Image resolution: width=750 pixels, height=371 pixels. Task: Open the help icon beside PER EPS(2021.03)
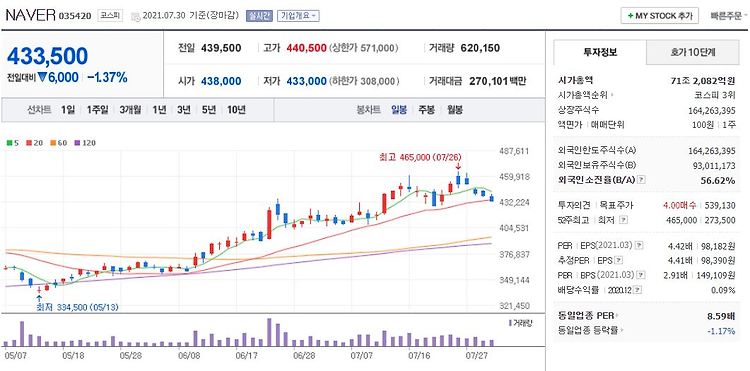(x=639, y=245)
